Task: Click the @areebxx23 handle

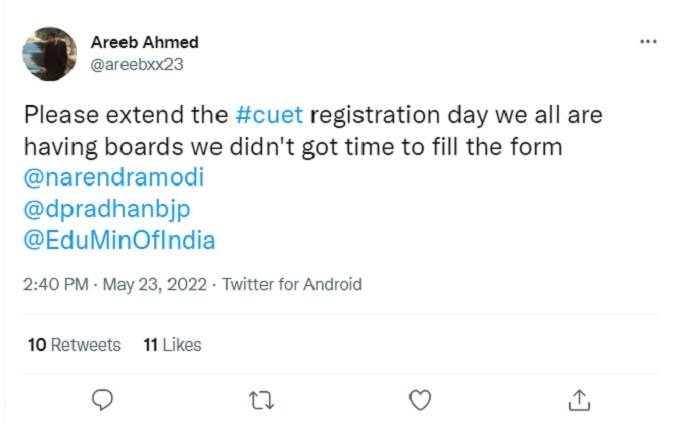Action: 136,63
